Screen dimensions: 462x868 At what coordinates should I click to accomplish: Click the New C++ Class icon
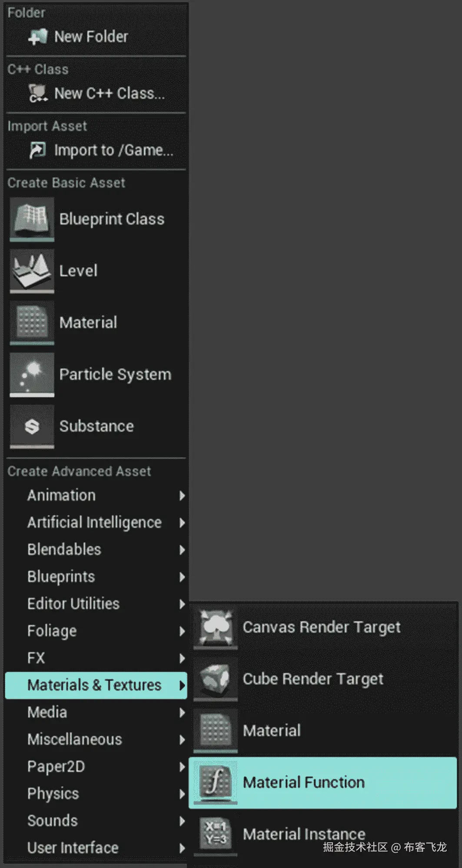click(38, 94)
